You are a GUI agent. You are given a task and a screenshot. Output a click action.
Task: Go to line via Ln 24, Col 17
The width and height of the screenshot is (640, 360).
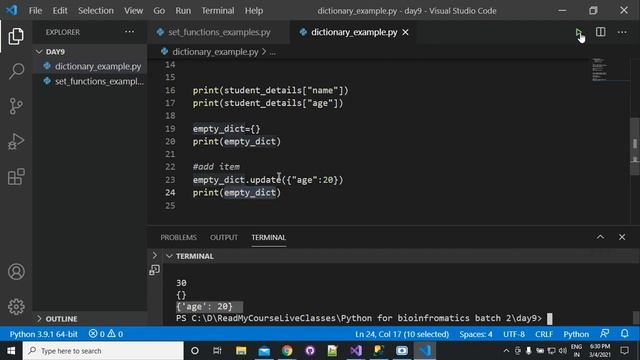(402, 334)
